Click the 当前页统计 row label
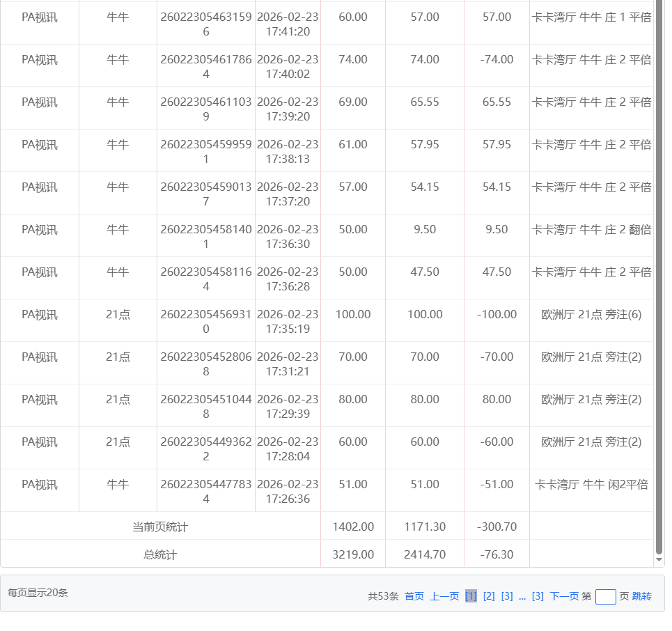Image resolution: width=672 pixels, height=631 pixels. [x=160, y=527]
